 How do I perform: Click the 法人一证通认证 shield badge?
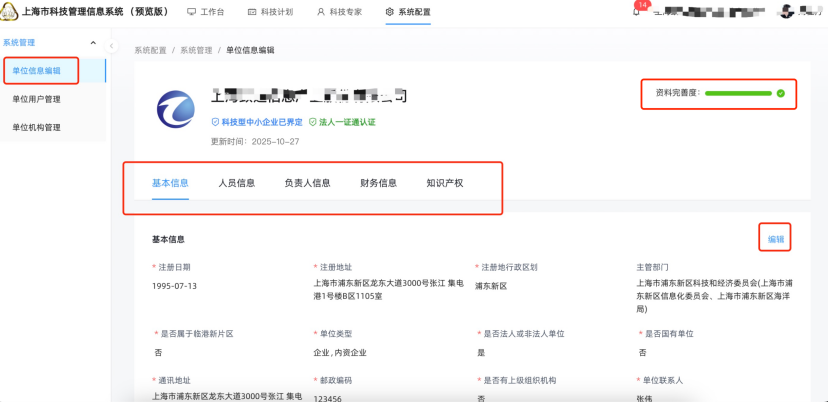pos(313,122)
